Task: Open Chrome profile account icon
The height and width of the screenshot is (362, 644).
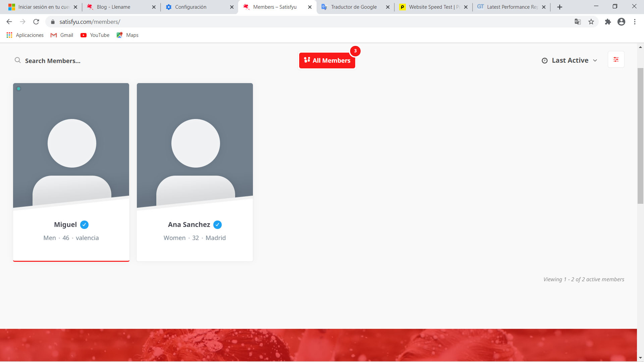Action: point(621,22)
